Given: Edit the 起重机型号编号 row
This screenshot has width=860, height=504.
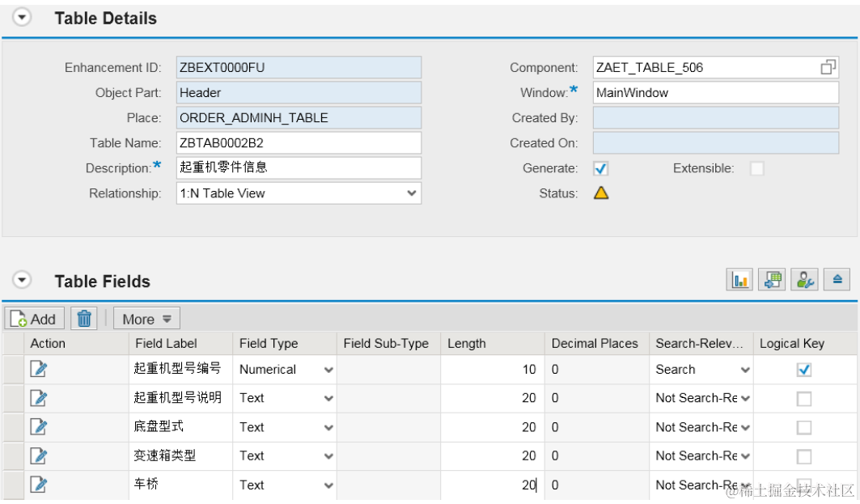Looking at the screenshot, I should [38, 369].
